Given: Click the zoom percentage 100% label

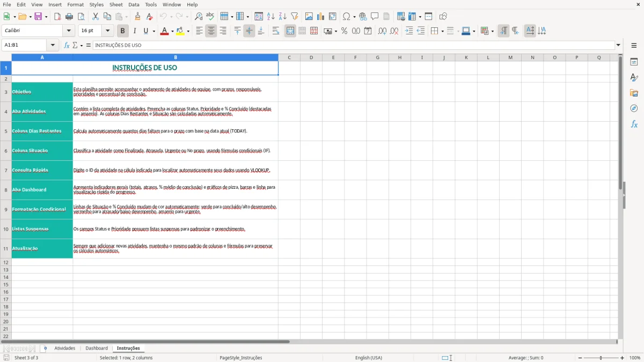Looking at the screenshot, I should point(635,358).
